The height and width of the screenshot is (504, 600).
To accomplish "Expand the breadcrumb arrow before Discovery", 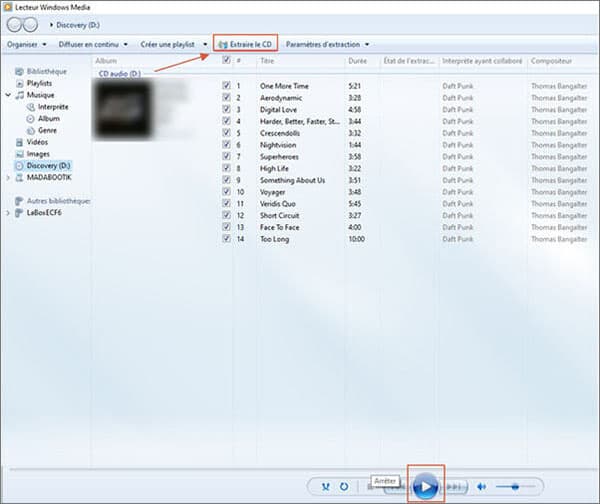I will pyautogui.click(x=51, y=25).
